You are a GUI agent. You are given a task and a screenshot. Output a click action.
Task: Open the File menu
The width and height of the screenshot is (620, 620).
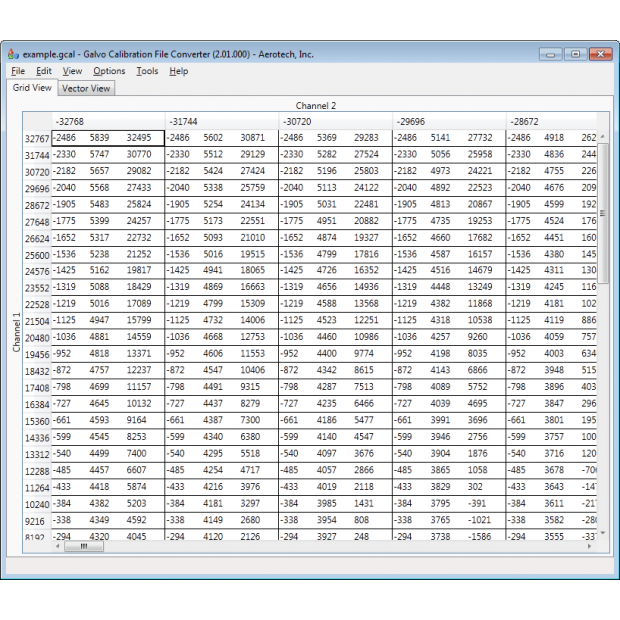pyautogui.click(x=18, y=71)
